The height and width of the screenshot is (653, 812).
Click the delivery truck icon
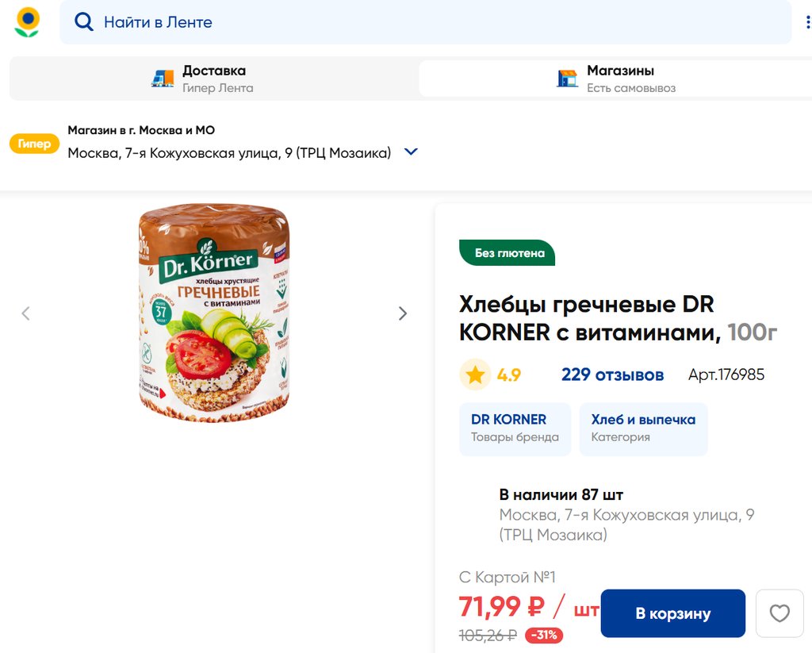tap(163, 79)
